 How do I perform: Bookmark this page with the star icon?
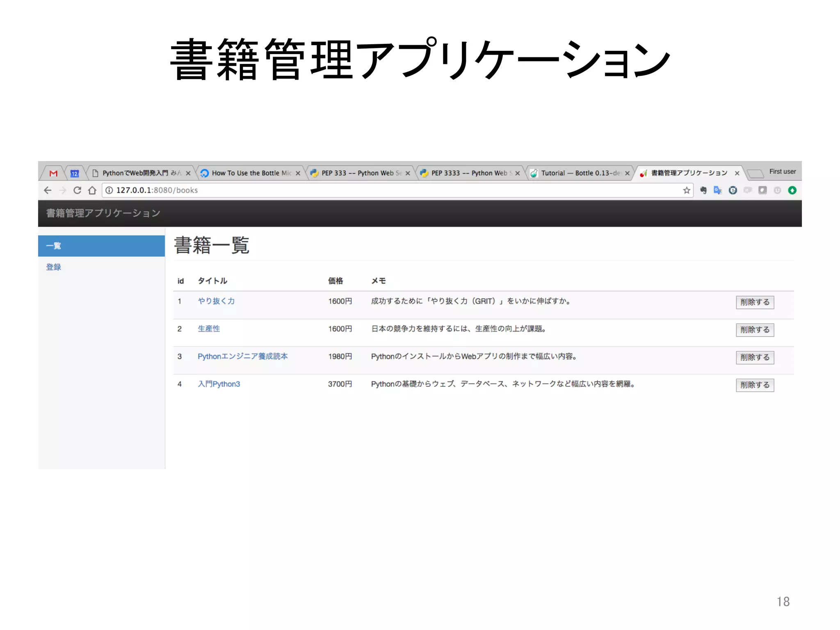pos(687,190)
